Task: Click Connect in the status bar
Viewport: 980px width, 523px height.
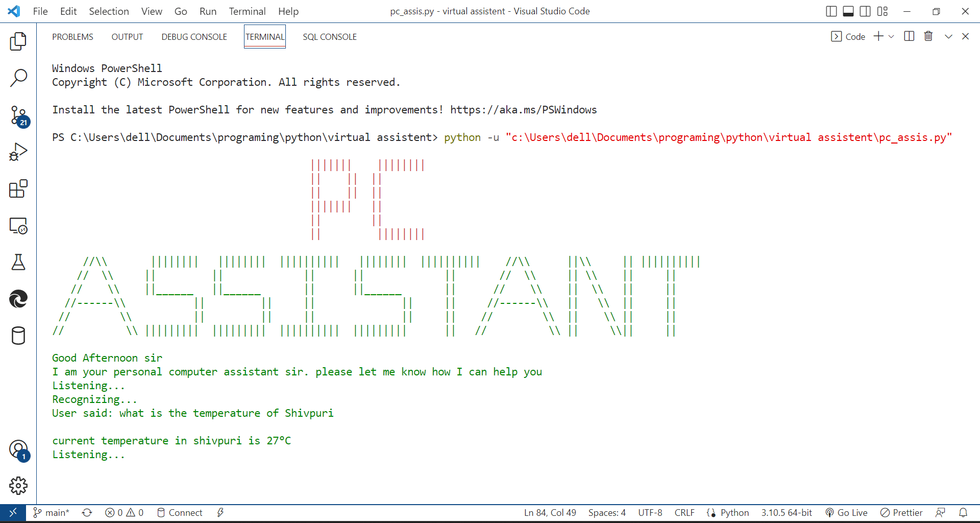Action: [x=180, y=512]
